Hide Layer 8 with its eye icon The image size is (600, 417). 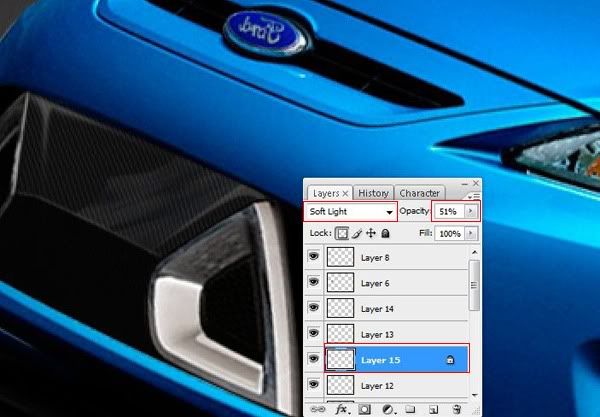(314, 256)
